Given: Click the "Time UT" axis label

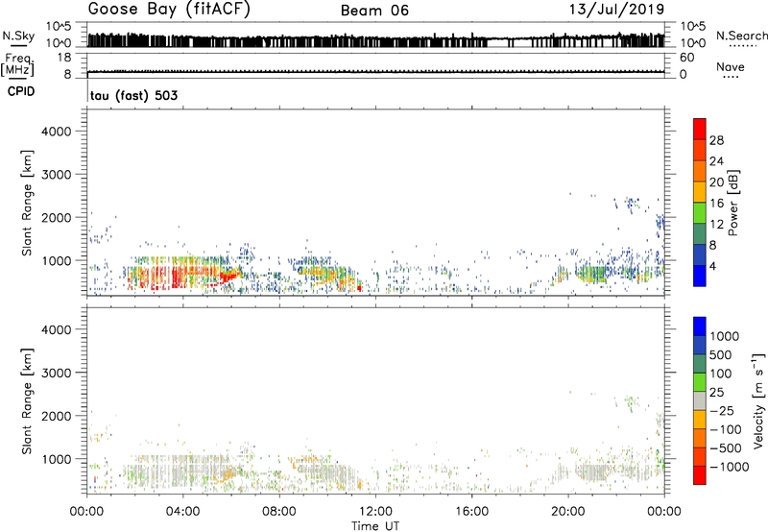Looking at the screenshot, I should pyautogui.click(x=375, y=526).
